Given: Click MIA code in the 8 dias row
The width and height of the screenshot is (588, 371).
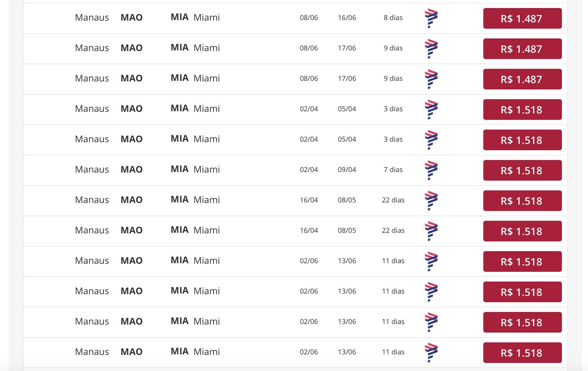Looking at the screenshot, I should (180, 17).
